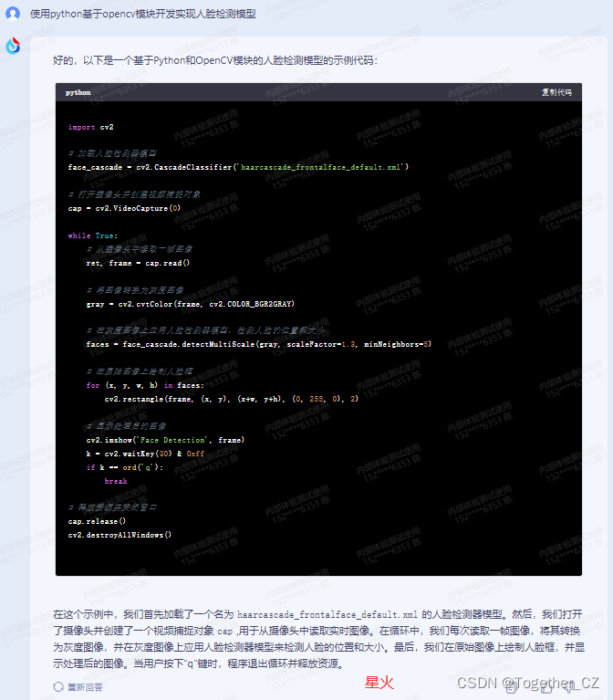Click the 'cv2.destroyAllWindows()' code line

[119, 535]
